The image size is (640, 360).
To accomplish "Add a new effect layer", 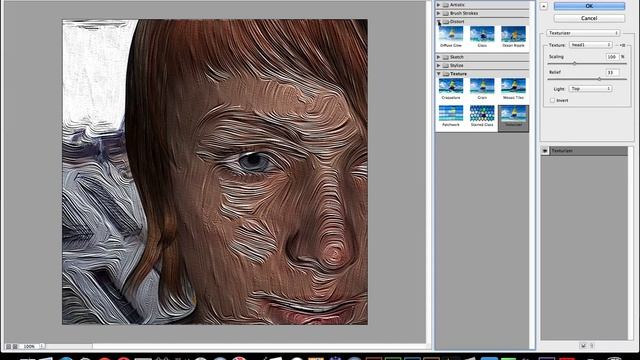I will pyautogui.click(x=583, y=346).
